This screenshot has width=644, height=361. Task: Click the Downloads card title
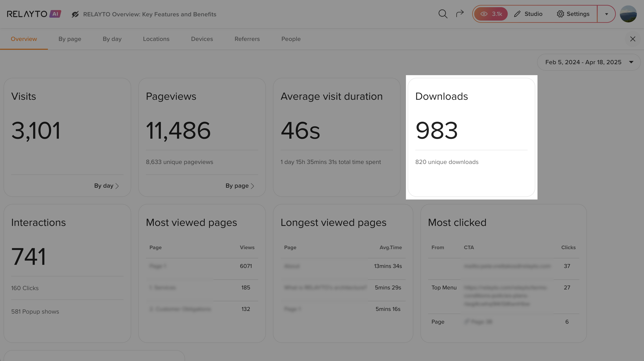tap(441, 96)
